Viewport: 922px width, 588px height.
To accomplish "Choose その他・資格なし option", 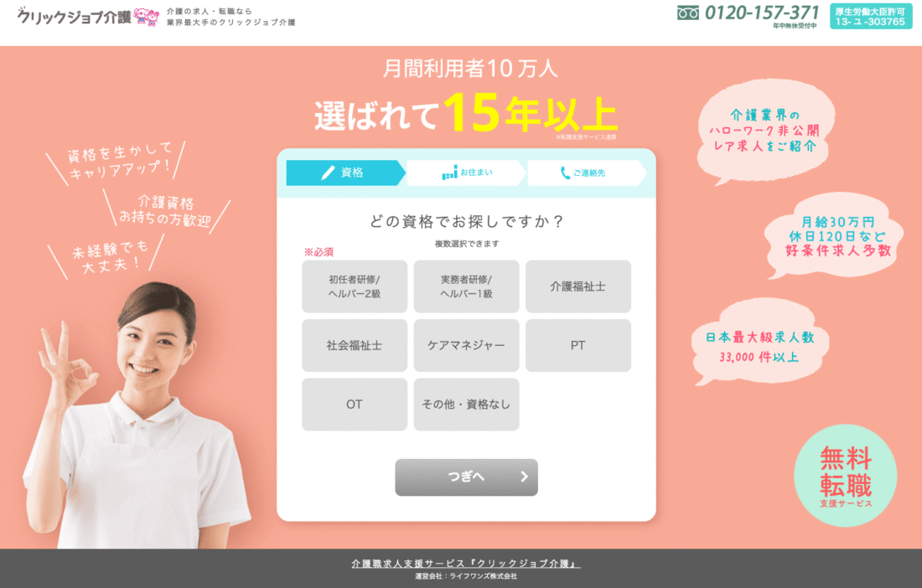I will [466, 404].
